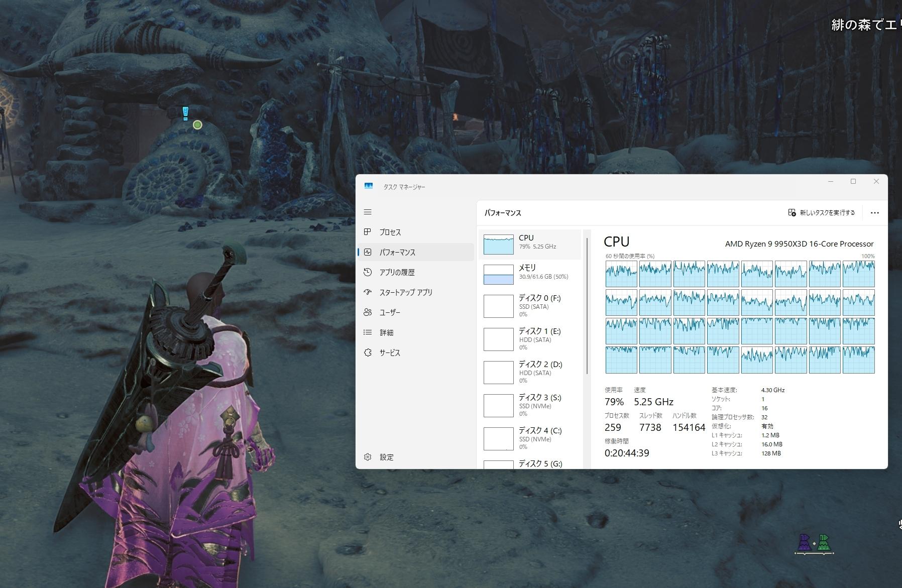
Task: Close the Task Manager window
Action: (x=876, y=181)
